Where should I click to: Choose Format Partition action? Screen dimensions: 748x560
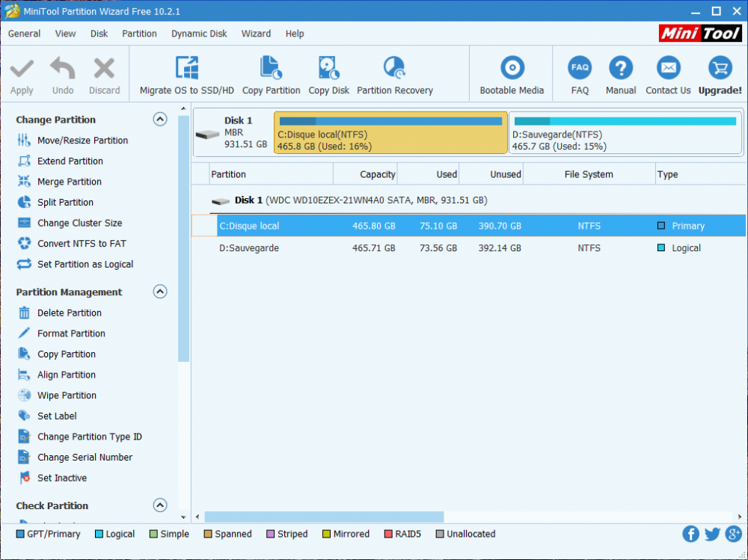[71, 333]
